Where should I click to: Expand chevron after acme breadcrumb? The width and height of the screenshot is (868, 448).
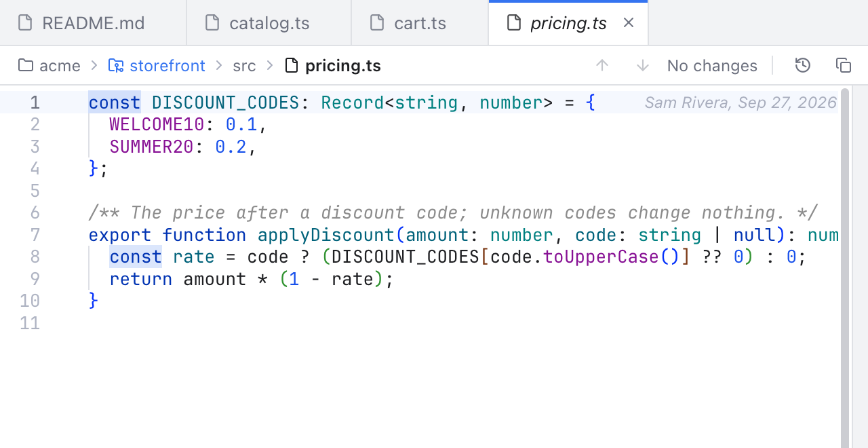94,66
